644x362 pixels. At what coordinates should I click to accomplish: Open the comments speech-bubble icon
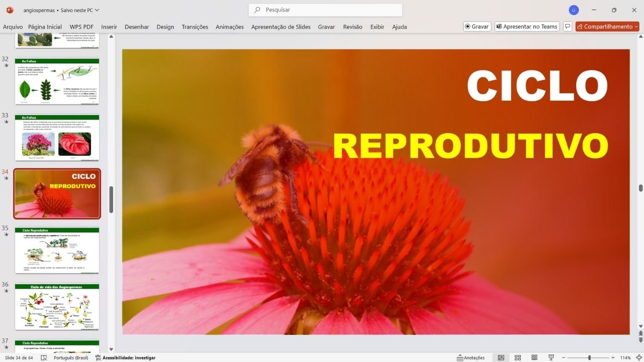568,27
